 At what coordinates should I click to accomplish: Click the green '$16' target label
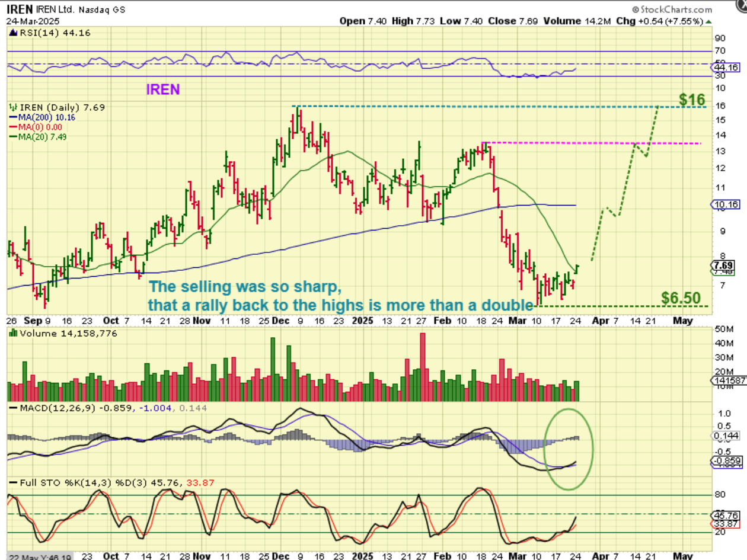[692, 100]
